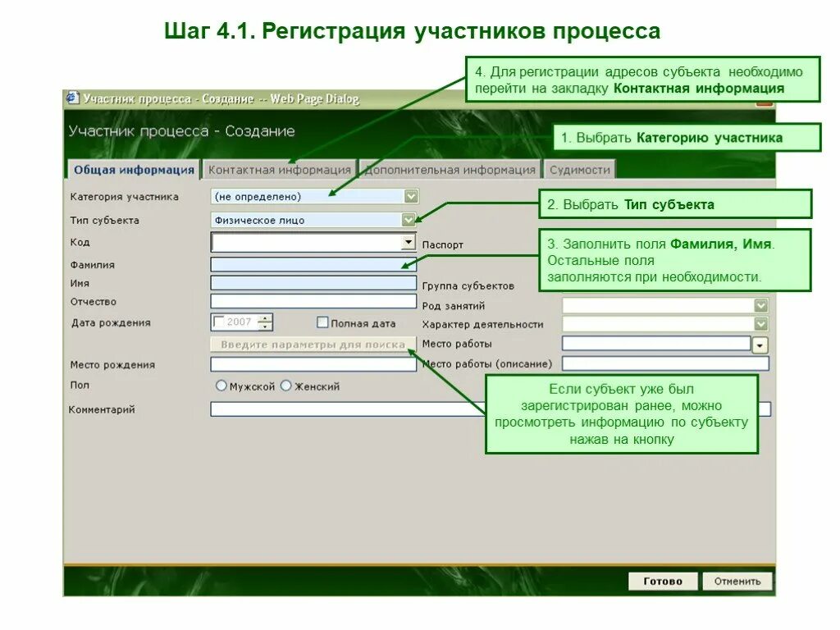Click the Готово button
Viewport: 840px width, 630px height.
(663, 582)
